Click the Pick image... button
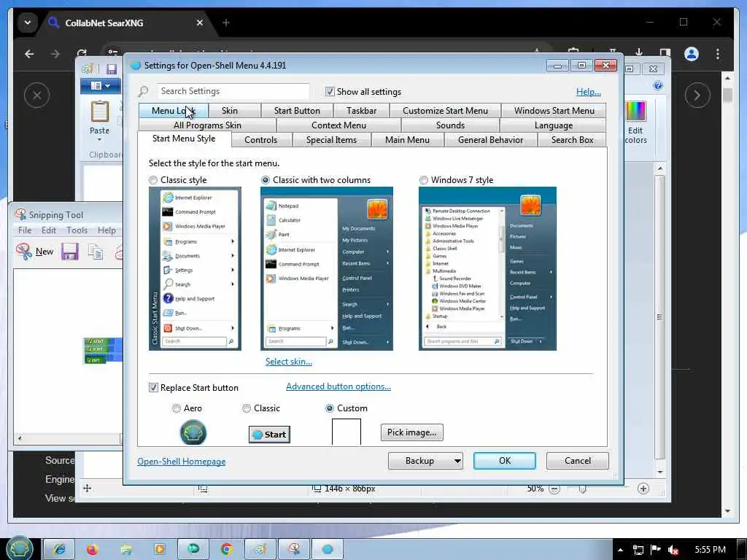747x560 pixels. coord(411,432)
